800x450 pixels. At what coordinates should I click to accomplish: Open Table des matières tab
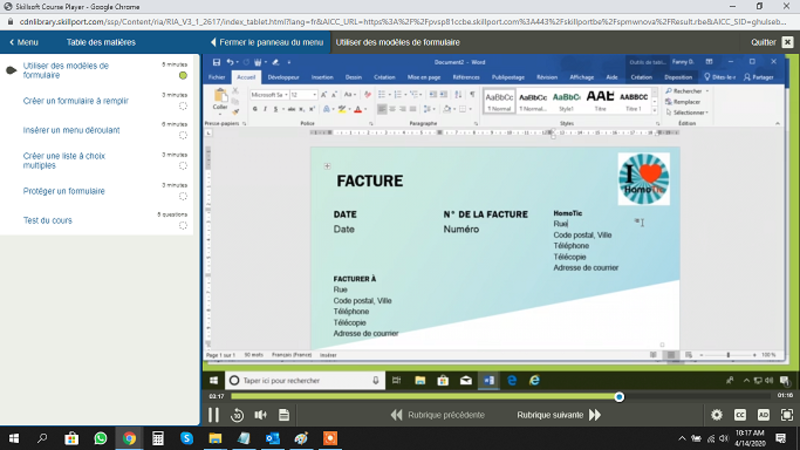pos(101,42)
